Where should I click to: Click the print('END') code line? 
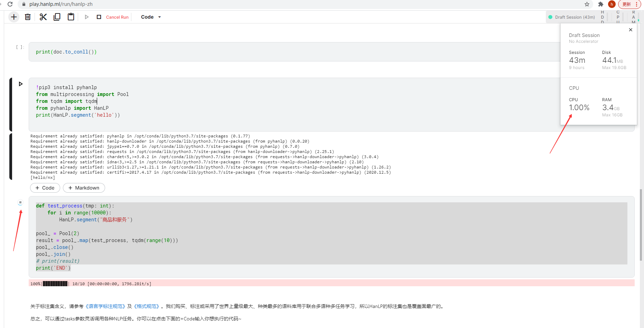[53, 268]
